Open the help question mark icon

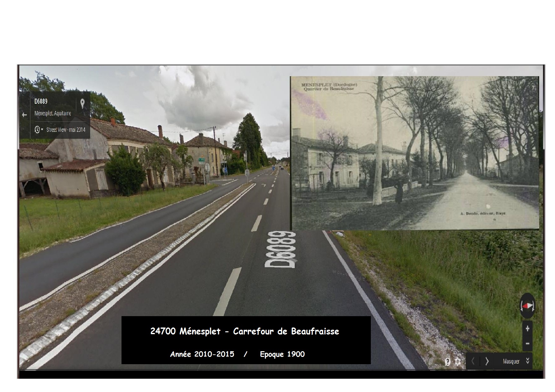pyautogui.click(x=447, y=362)
